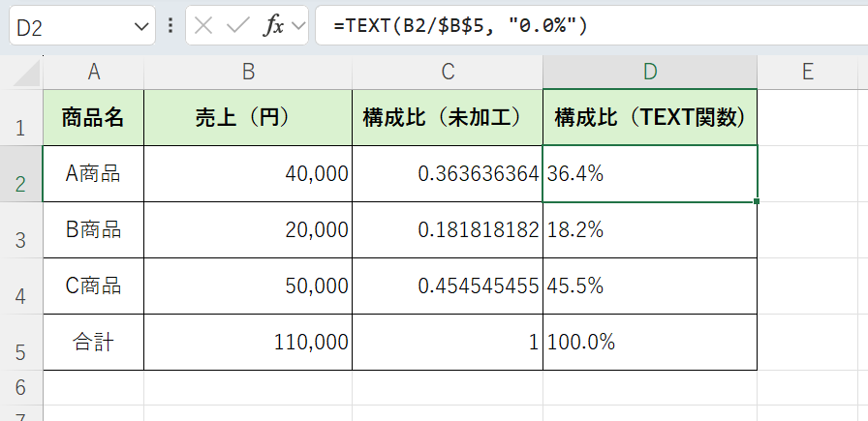
Task: Select row 1 header
Action: click(21, 118)
